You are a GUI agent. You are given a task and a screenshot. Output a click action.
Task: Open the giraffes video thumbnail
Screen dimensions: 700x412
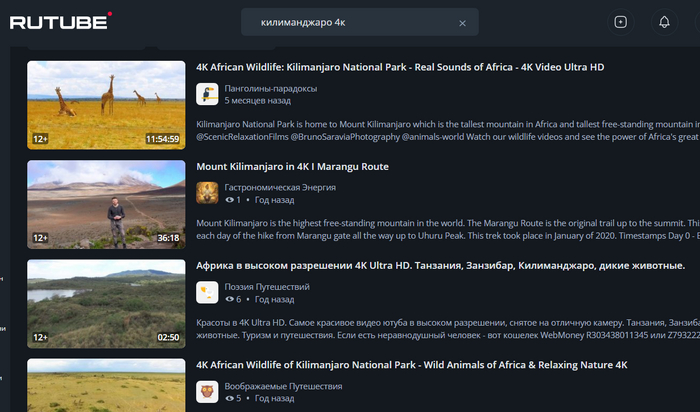106,105
